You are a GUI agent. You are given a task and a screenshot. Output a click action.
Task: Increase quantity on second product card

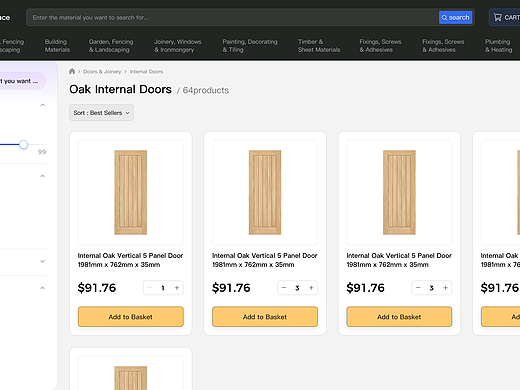tap(311, 288)
